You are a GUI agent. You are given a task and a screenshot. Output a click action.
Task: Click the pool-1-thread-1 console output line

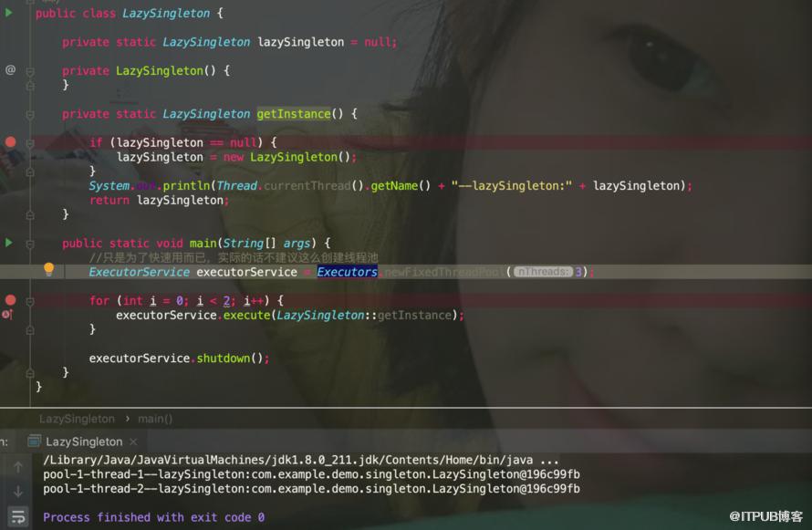point(311,474)
